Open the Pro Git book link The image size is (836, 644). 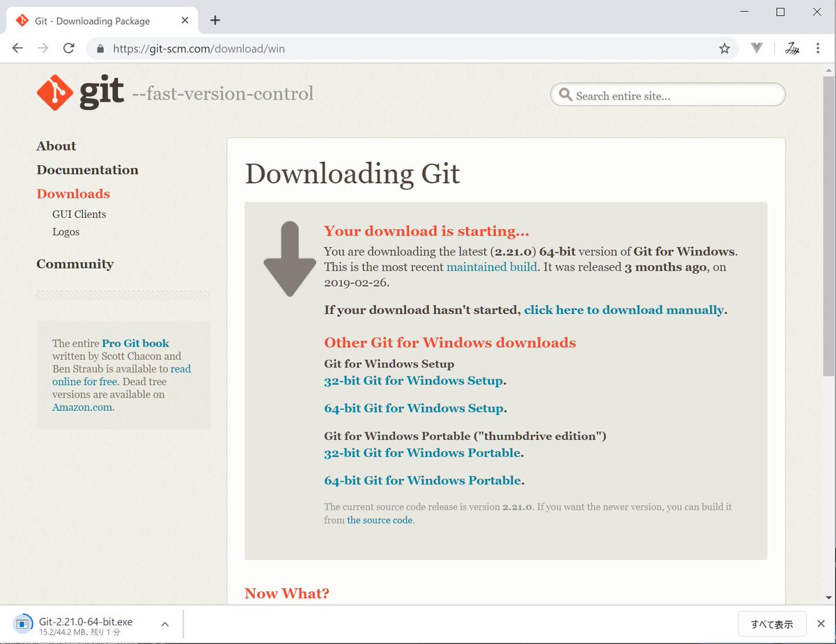[x=135, y=343]
